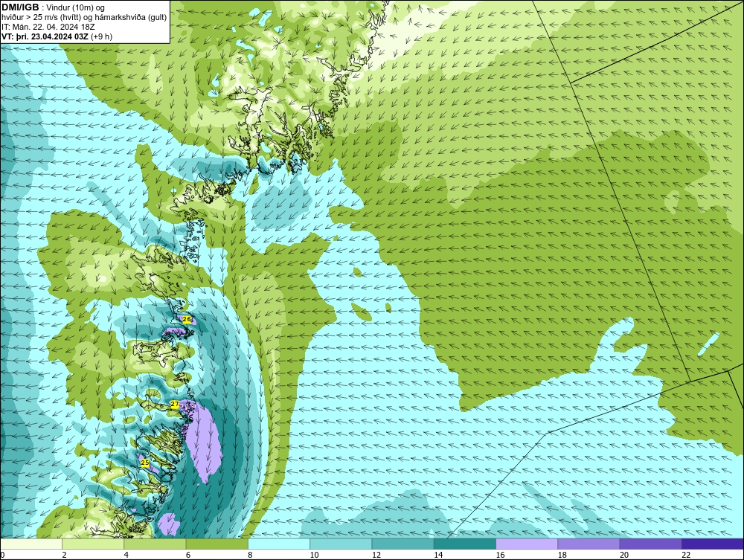744x560 pixels.
Task: Click the legend scale number 16
Action: click(500, 555)
